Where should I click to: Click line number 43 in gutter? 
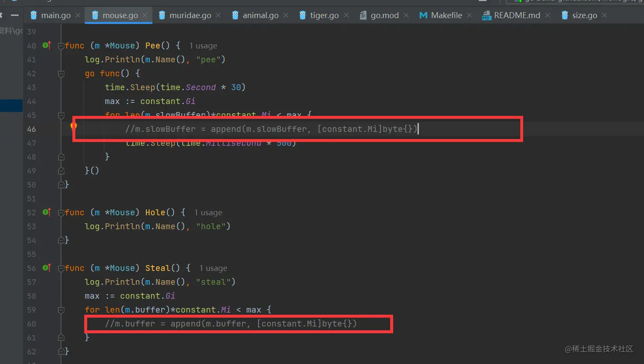click(x=32, y=87)
